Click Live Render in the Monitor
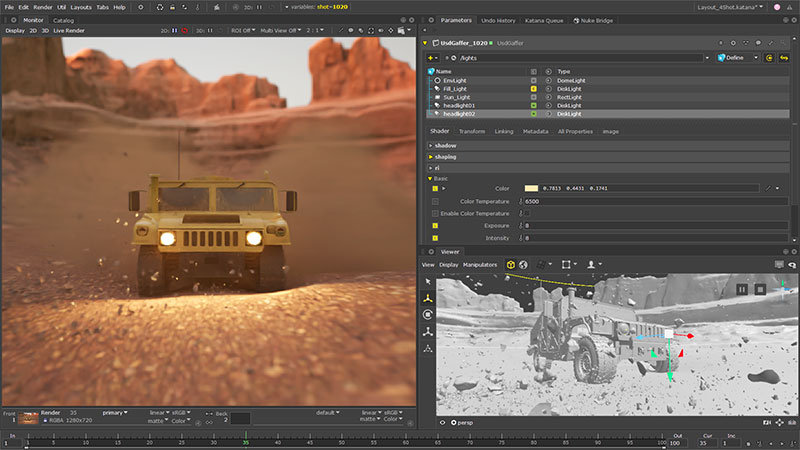 click(67, 30)
